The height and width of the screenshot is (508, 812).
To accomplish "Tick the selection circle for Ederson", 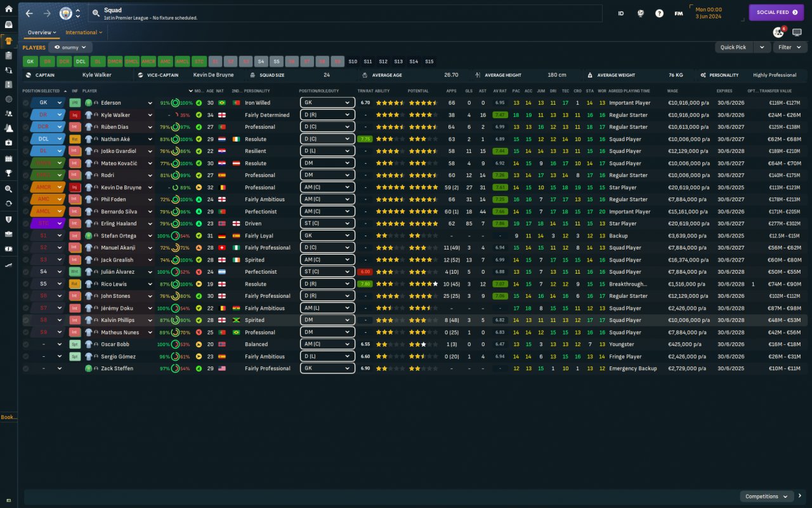I will tap(26, 103).
